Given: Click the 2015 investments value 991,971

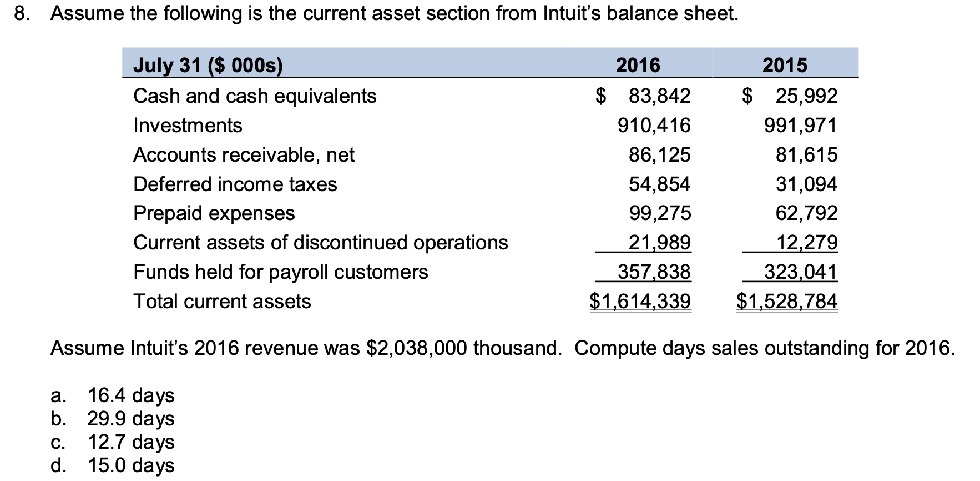Looking at the screenshot, I should point(801,126).
